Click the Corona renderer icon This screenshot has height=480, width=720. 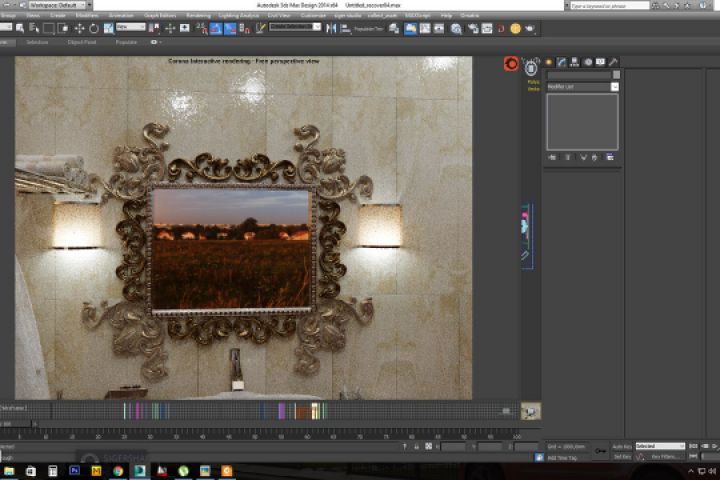click(x=511, y=63)
